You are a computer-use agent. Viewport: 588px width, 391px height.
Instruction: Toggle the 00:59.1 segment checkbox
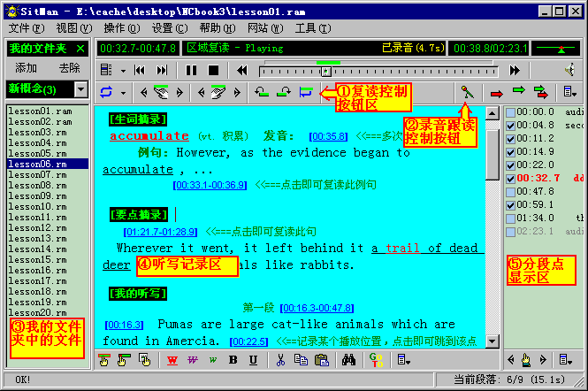click(x=510, y=205)
